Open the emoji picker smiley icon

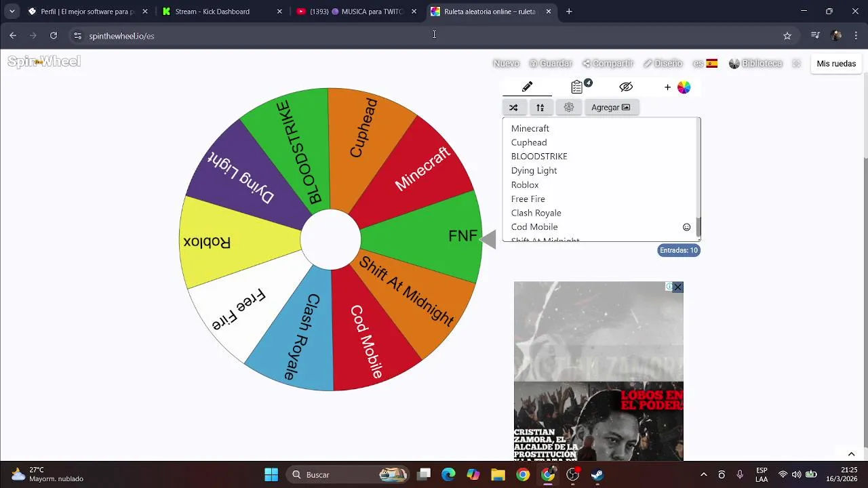(x=686, y=227)
